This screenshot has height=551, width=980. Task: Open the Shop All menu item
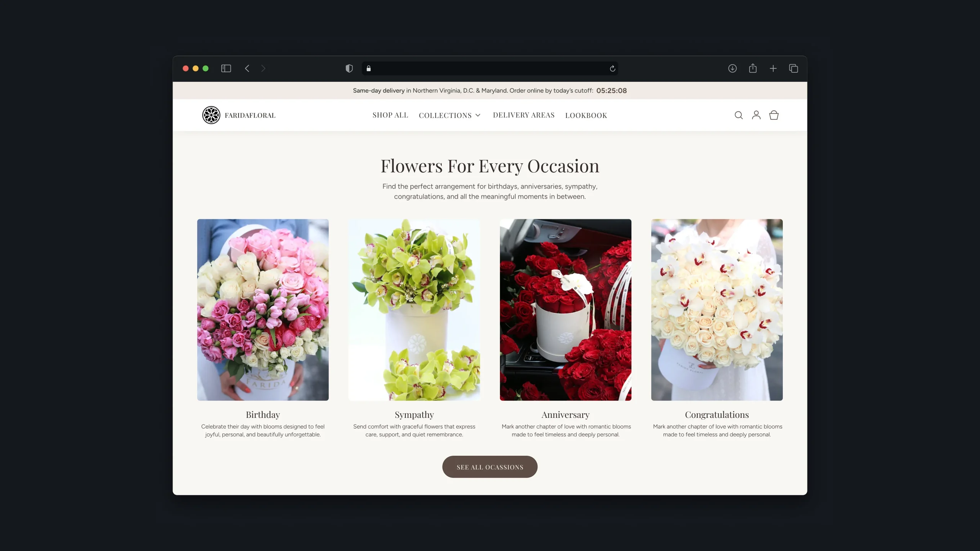coord(390,115)
